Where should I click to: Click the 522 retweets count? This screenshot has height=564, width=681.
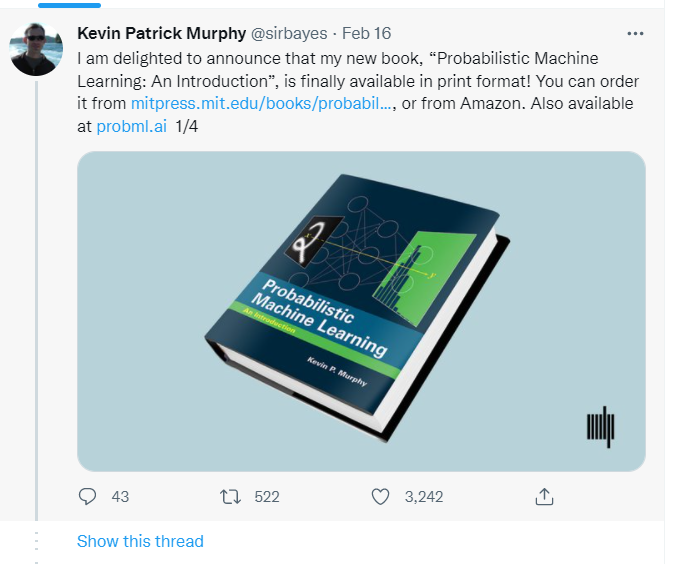[266, 496]
